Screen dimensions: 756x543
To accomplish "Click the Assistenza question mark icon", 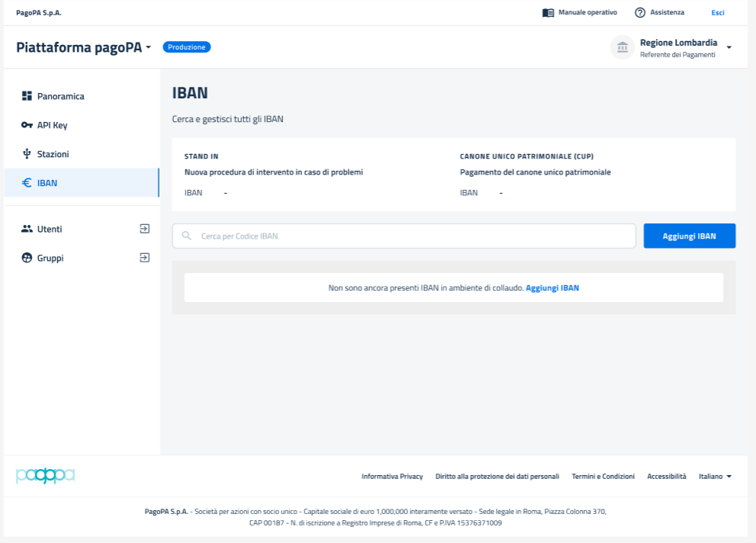I will point(640,13).
